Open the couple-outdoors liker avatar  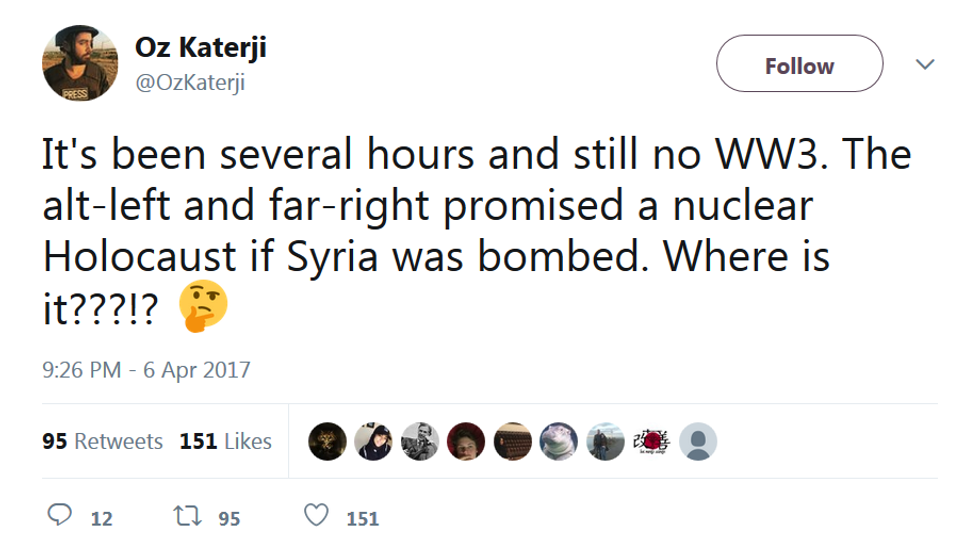pyautogui.click(x=605, y=441)
